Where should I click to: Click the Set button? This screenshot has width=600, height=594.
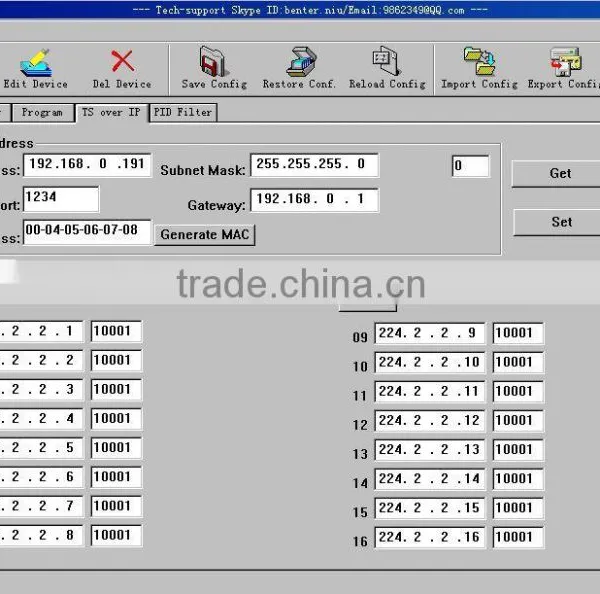tap(556, 222)
